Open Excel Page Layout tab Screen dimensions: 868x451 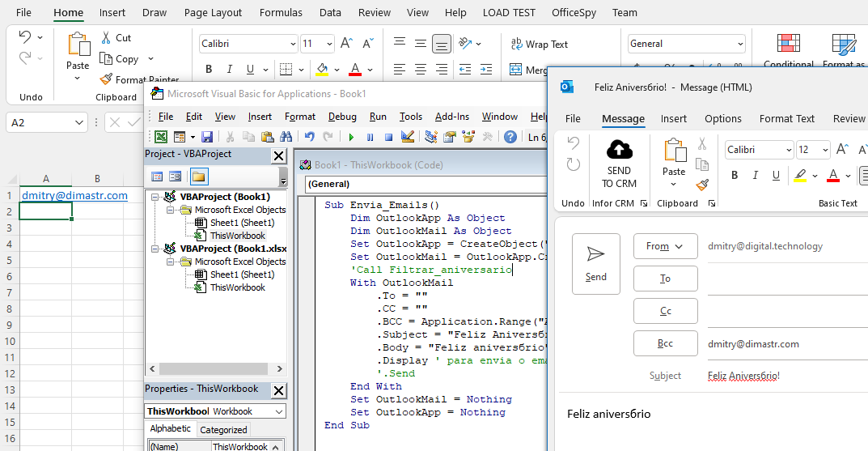213,13
